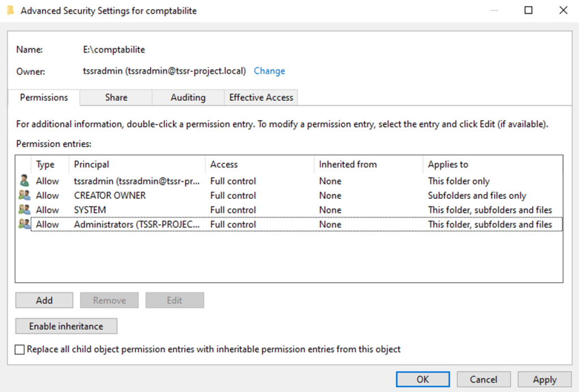Switch to the Share tab

(116, 98)
